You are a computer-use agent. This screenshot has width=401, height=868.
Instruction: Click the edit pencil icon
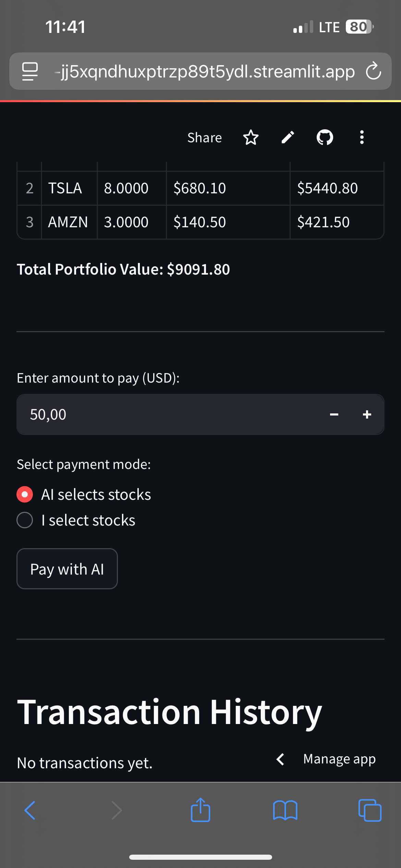tap(288, 138)
